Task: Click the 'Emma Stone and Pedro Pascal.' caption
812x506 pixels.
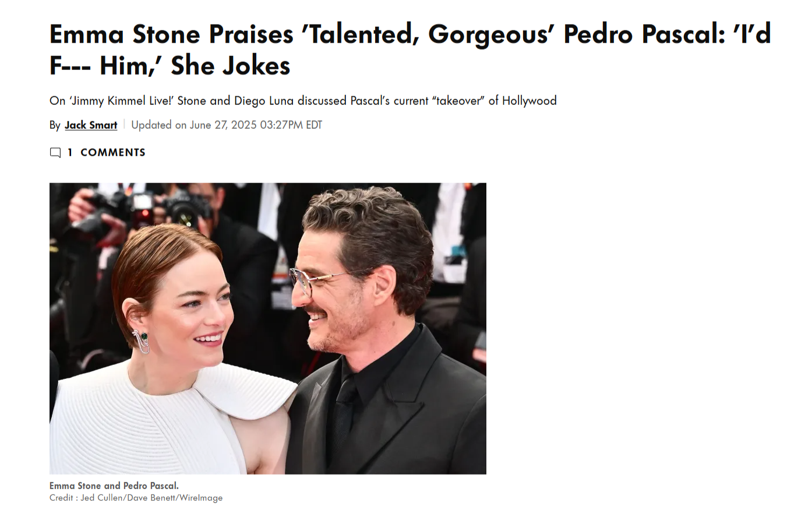Action: pyautogui.click(x=114, y=486)
